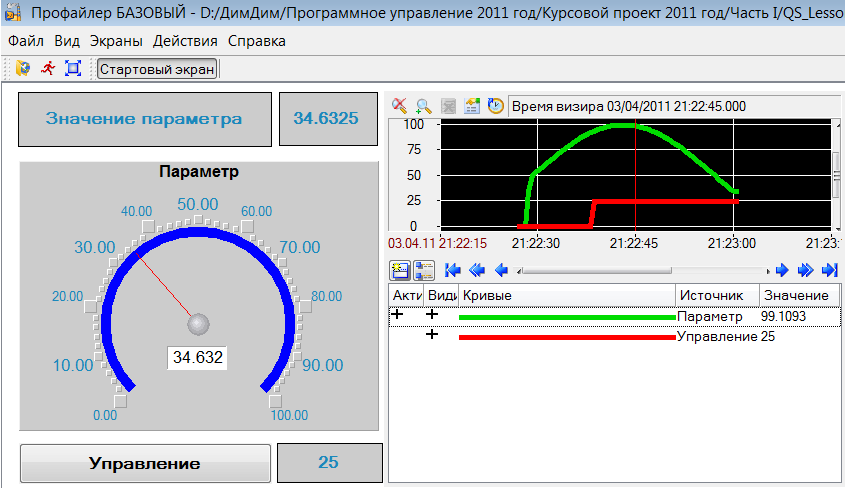Click the green line swatch of Параметр
Image resolution: width=845 pixels, height=488 pixels.
point(567,317)
